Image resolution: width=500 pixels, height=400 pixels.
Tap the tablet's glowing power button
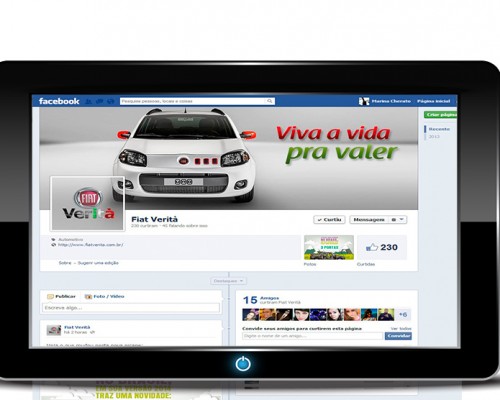pyautogui.click(x=243, y=364)
